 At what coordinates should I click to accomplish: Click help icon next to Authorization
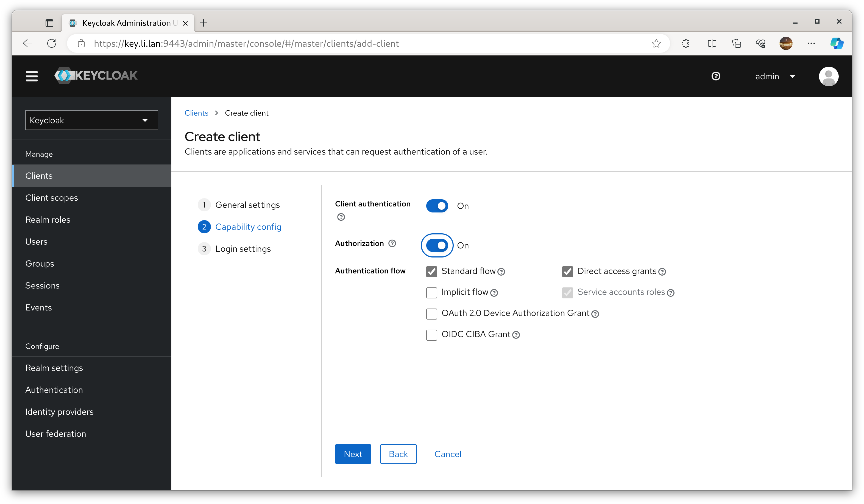(x=392, y=243)
